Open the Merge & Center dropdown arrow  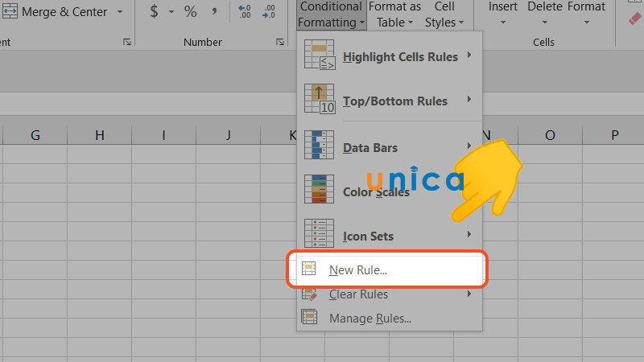tap(119, 12)
